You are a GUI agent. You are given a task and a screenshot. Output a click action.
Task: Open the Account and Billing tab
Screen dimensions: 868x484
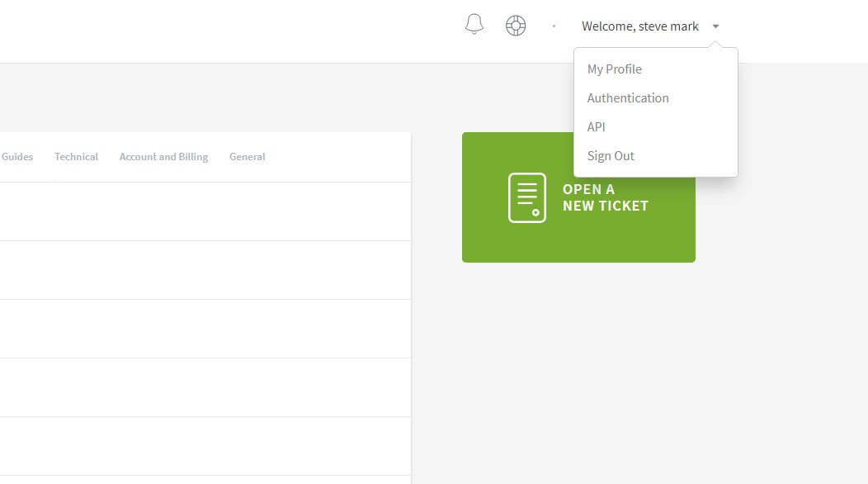[163, 156]
